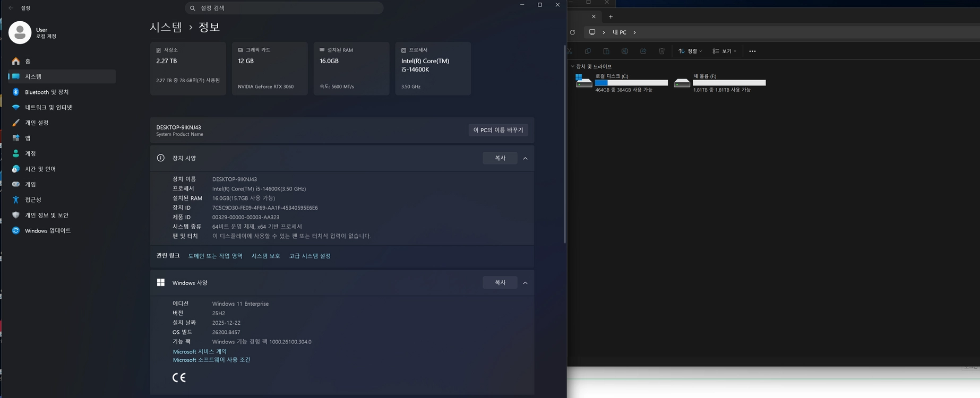Open the 설치된 RAM info card

tap(351, 68)
